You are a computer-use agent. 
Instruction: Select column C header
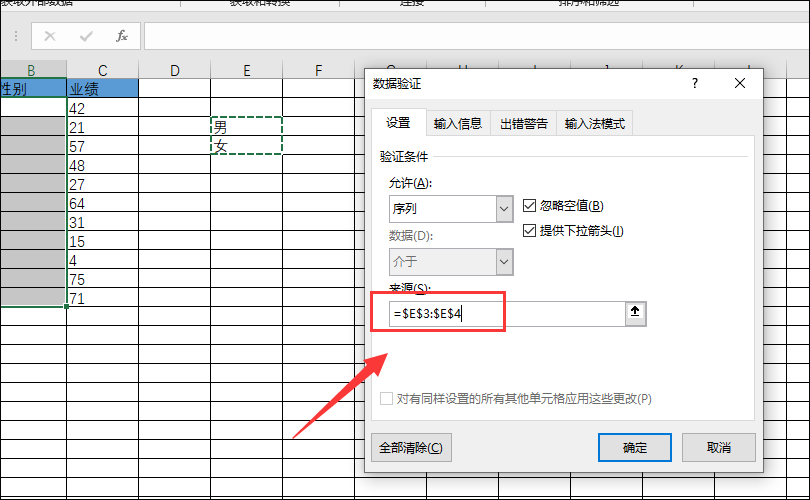click(102, 70)
